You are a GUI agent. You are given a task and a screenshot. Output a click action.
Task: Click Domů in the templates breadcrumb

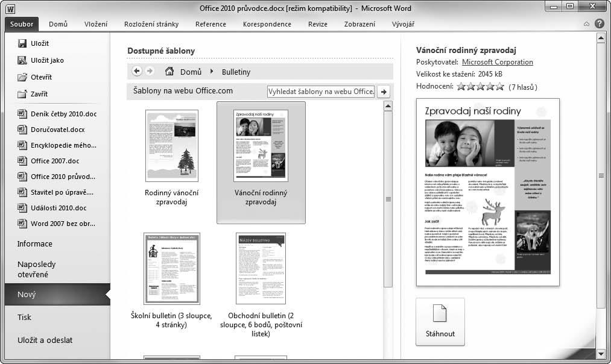pyautogui.click(x=191, y=72)
